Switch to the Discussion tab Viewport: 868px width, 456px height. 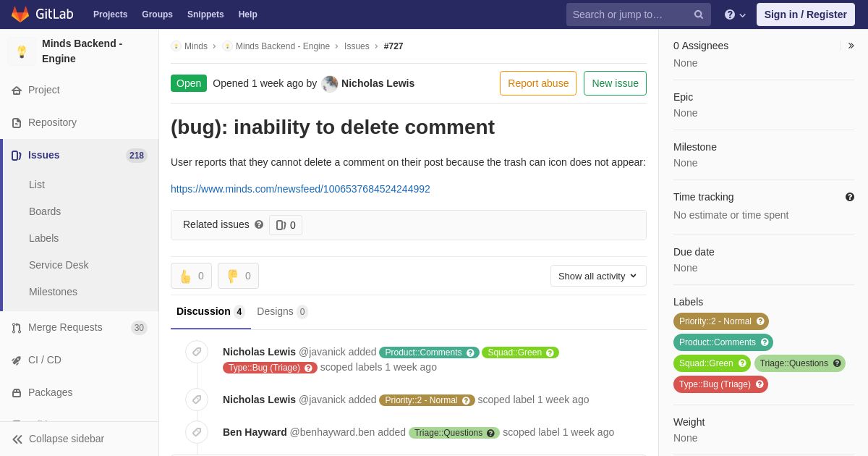click(x=210, y=312)
